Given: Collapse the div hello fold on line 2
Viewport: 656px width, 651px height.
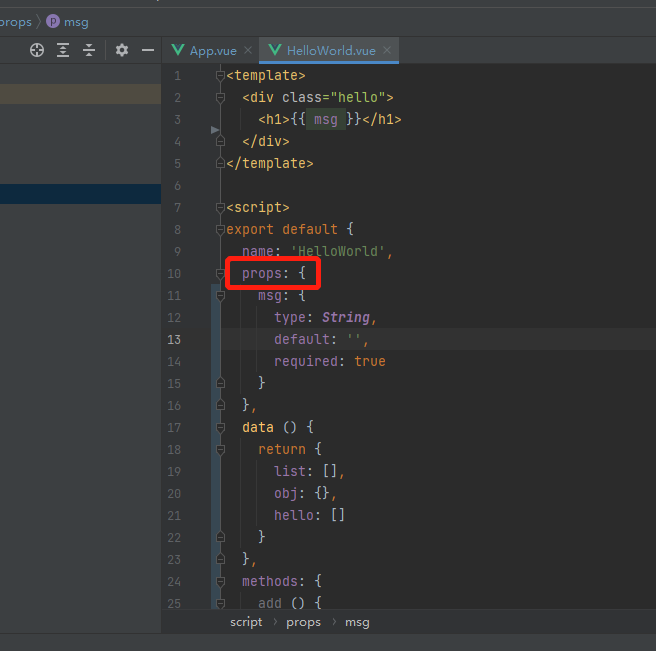Looking at the screenshot, I should point(220,98).
